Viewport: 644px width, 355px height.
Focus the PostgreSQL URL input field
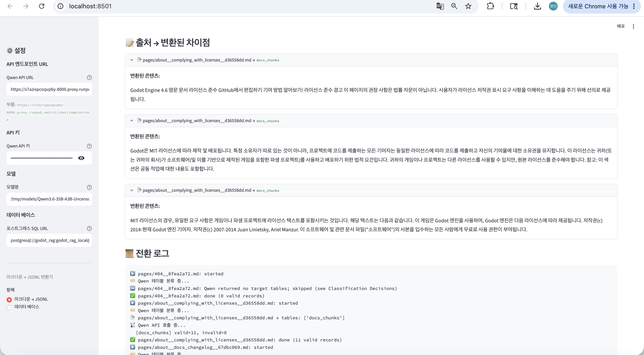pos(49,240)
